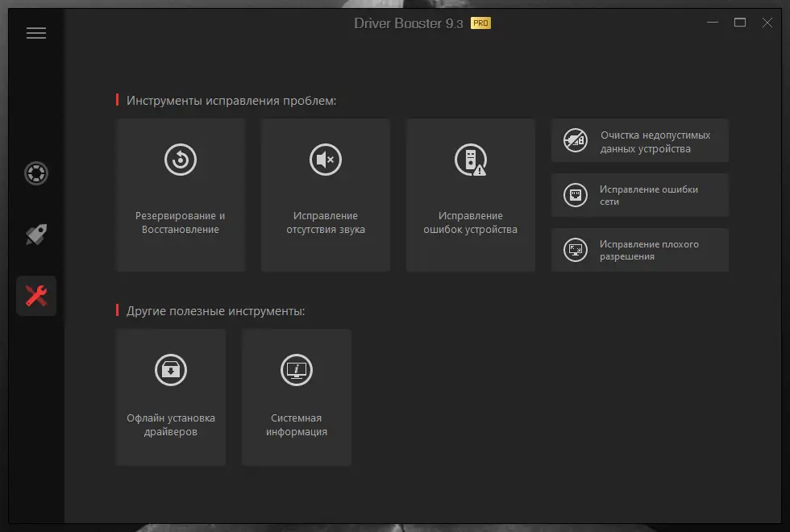
Task: Open Исправление ошибок устройства tool
Action: pos(471,195)
